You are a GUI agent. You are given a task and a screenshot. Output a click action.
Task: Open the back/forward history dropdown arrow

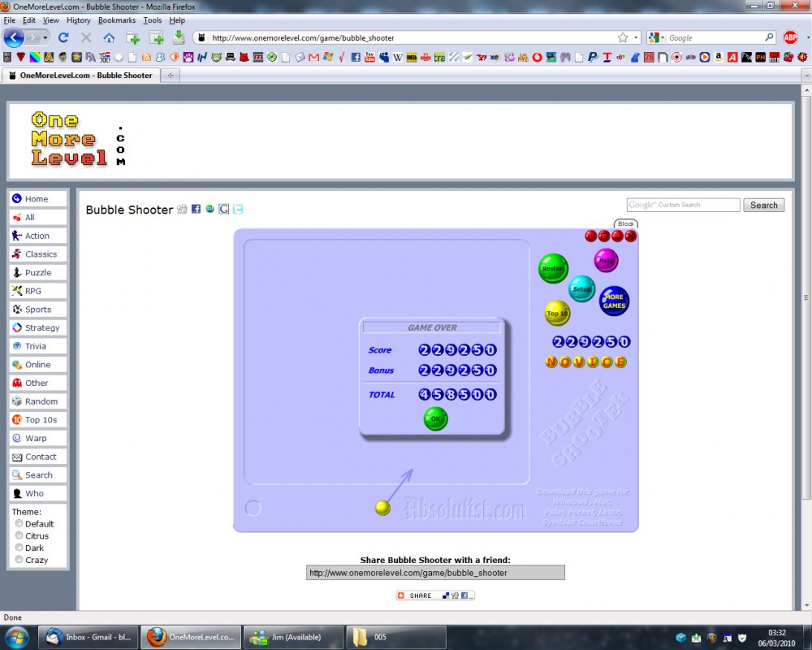pyautogui.click(x=45, y=37)
